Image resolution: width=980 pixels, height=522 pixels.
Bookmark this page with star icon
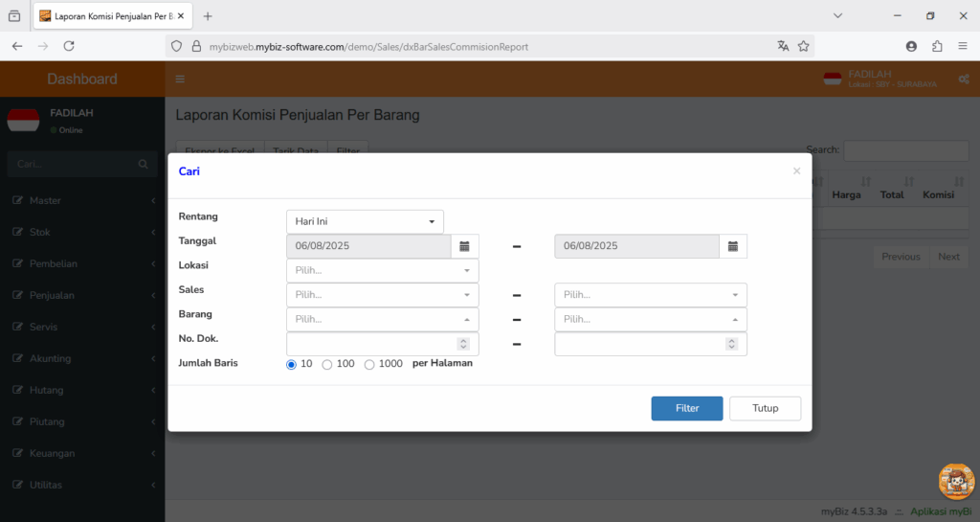804,46
